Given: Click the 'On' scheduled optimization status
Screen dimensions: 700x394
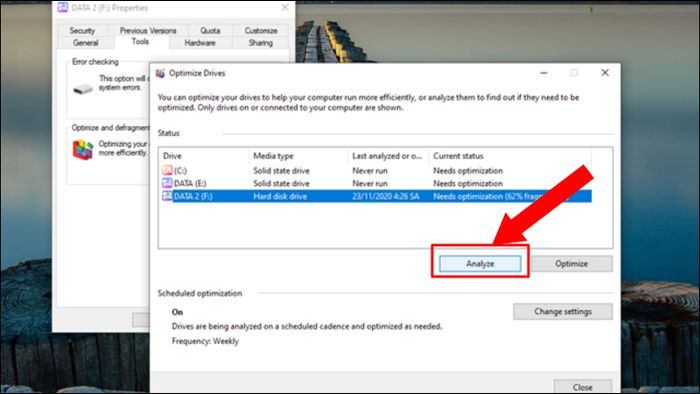Looking at the screenshot, I should click(x=177, y=312).
